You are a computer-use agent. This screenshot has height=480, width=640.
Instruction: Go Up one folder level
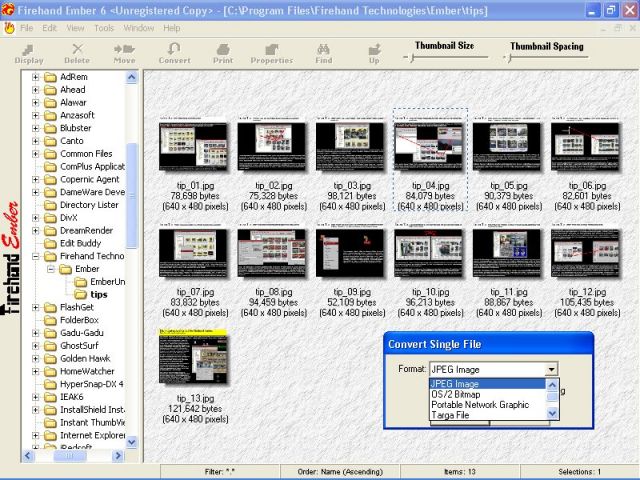pos(374,54)
